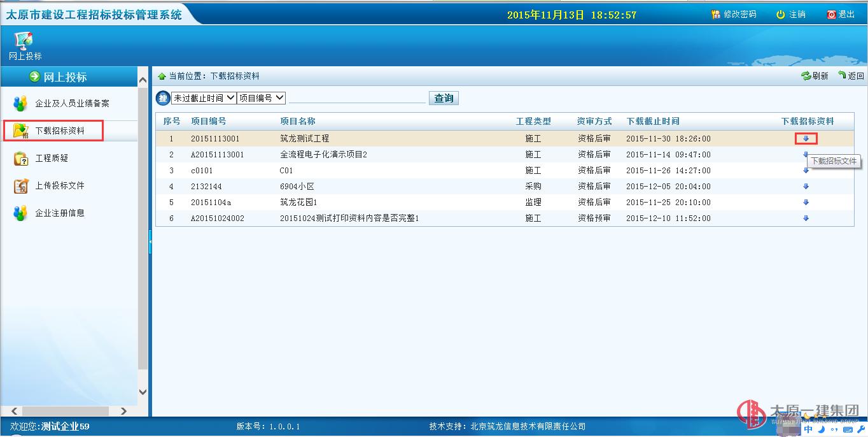Click the sidebar vertical scrollbar down arrow
868x437 pixels.
(x=143, y=392)
